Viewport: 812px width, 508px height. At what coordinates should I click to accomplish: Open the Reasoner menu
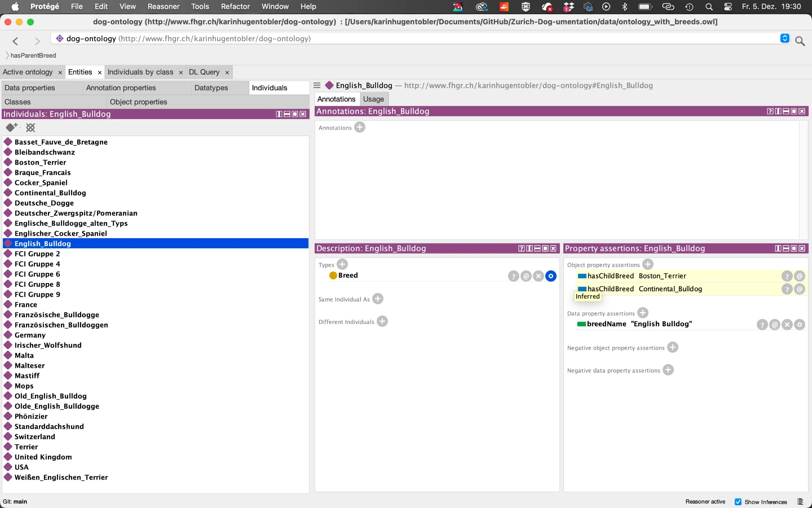[x=163, y=7]
